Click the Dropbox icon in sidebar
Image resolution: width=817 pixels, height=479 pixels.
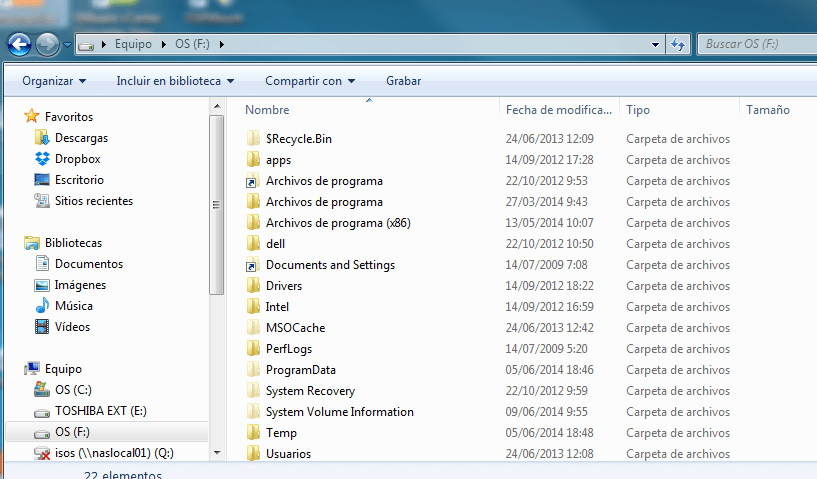click(x=42, y=158)
